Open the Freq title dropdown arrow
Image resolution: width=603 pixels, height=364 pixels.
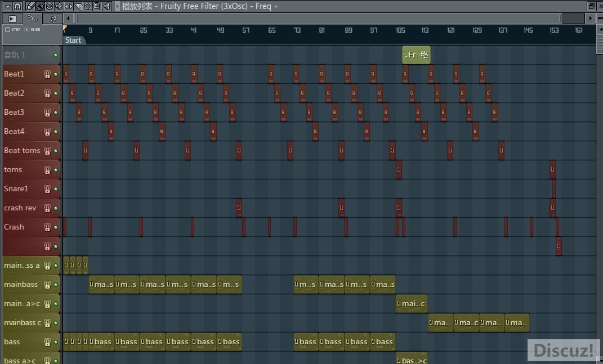point(276,7)
